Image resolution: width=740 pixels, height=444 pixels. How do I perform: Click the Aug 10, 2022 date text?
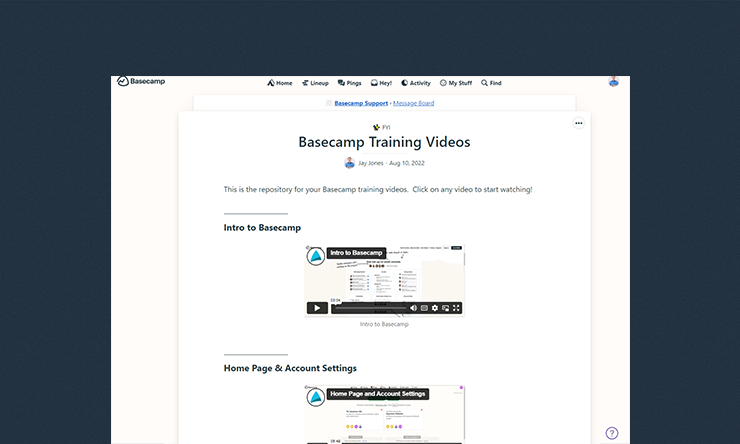click(x=407, y=163)
